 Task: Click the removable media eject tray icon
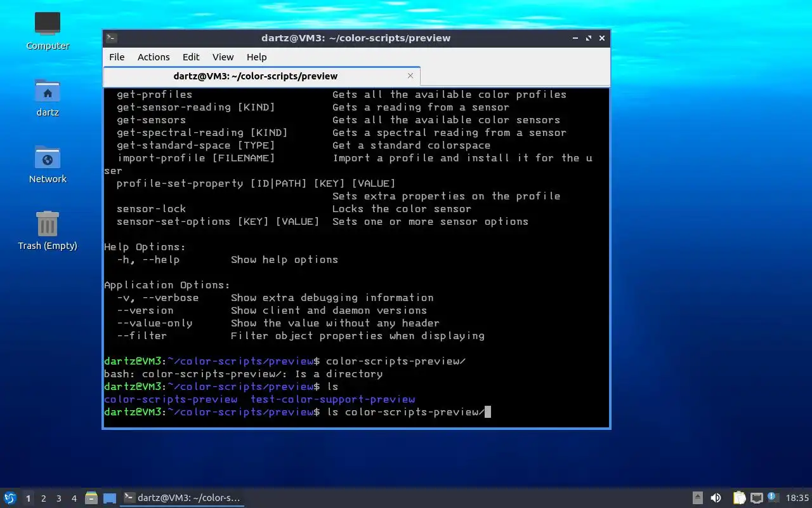click(x=697, y=498)
